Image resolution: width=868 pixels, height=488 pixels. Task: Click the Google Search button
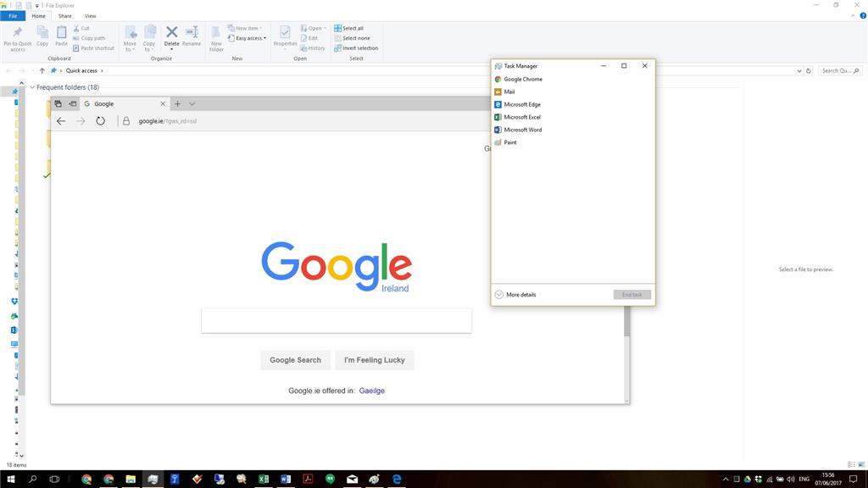[x=295, y=360]
